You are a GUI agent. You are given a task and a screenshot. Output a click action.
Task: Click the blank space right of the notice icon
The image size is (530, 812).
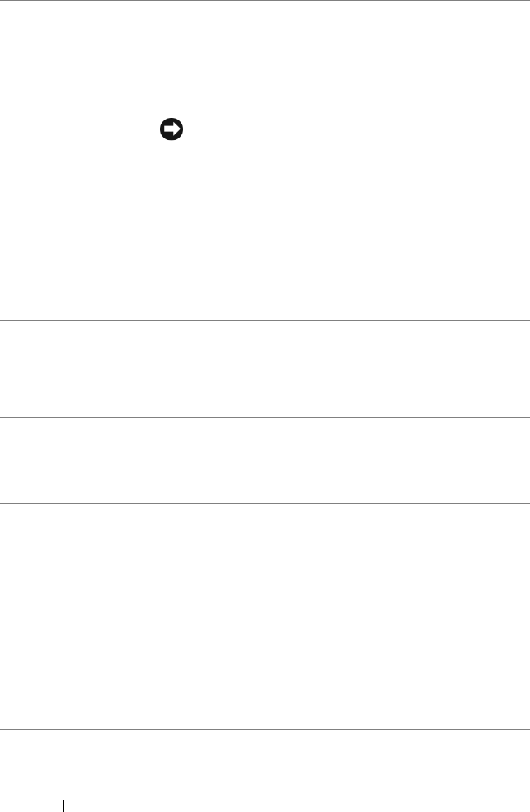(346, 129)
